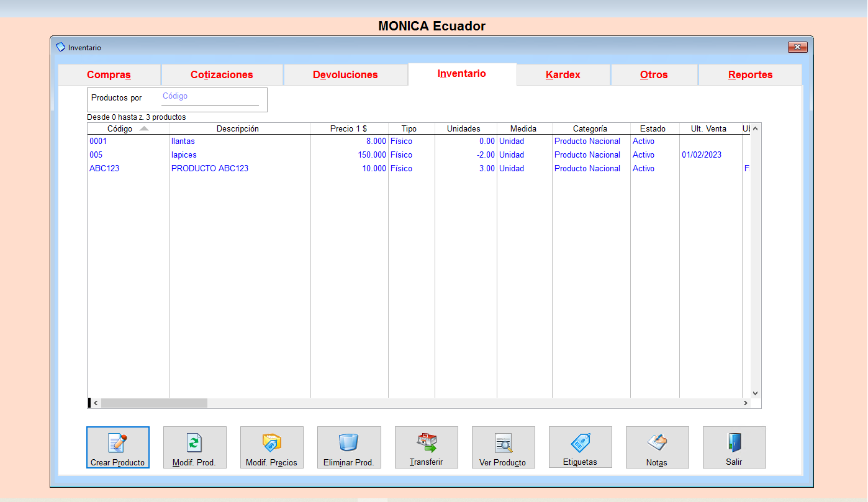This screenshot has height=502, width=868.
Task: Click the llantas description cell
Action: pos(240,141)
